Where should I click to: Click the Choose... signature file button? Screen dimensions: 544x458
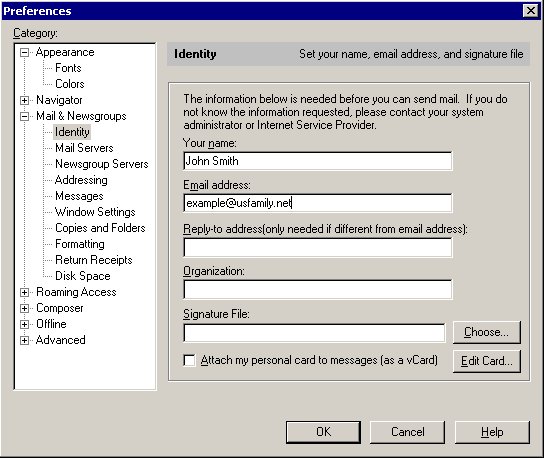click(x=486, y=332)
